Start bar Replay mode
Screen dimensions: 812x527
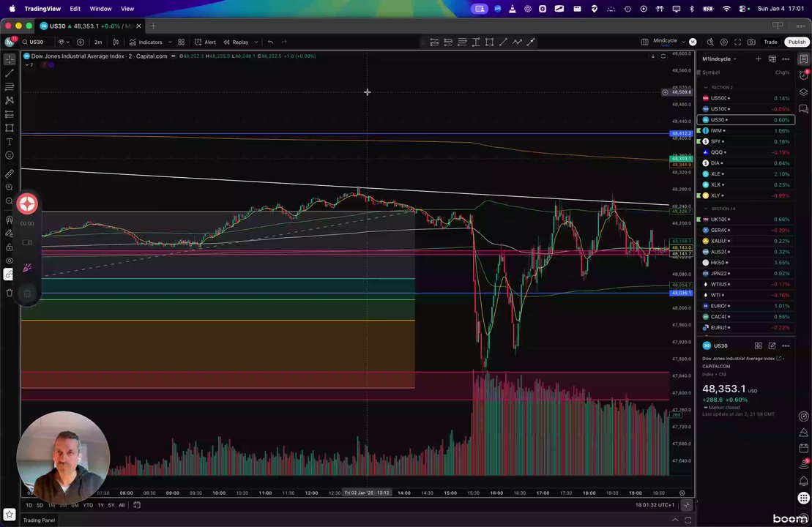[236, 42]
